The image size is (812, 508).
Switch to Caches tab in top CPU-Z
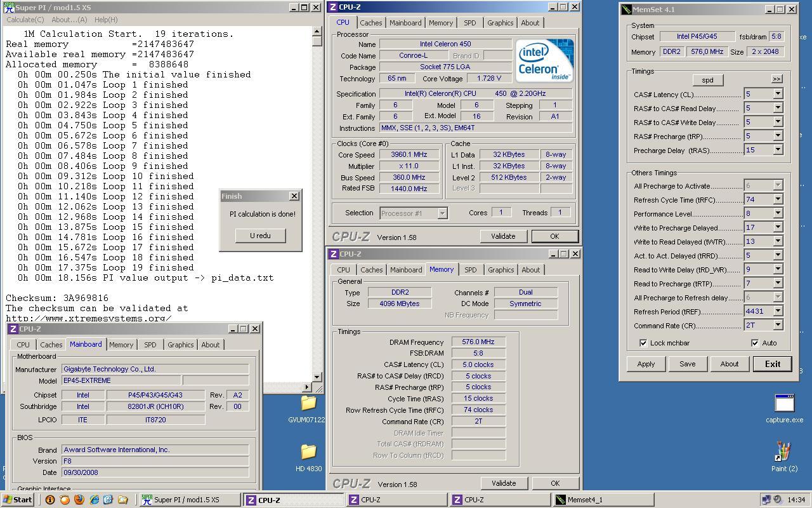370,22
